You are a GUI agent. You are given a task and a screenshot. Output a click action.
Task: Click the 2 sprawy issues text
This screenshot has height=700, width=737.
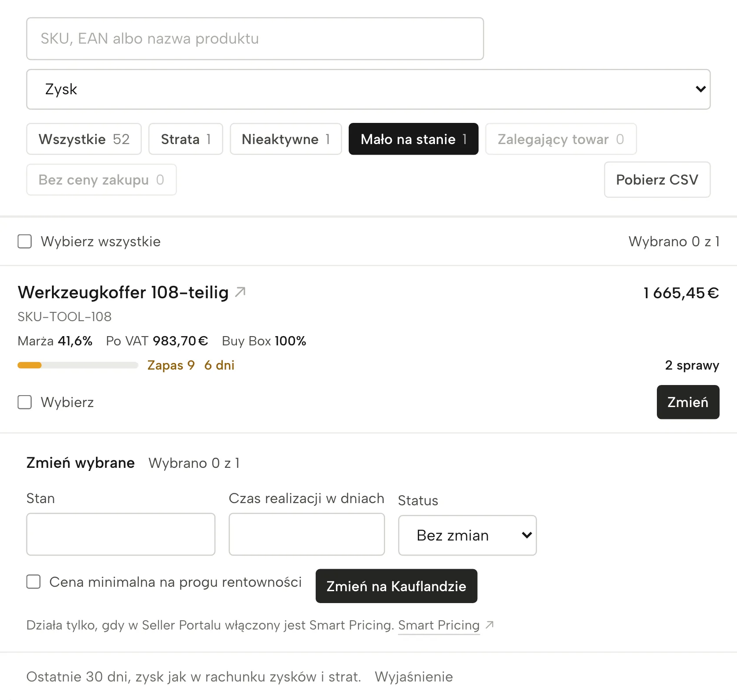(x=692, y=365)
